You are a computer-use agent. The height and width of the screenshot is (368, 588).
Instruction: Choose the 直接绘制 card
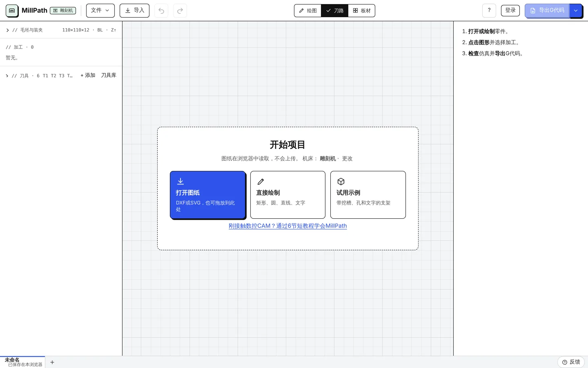click(288, 195)
